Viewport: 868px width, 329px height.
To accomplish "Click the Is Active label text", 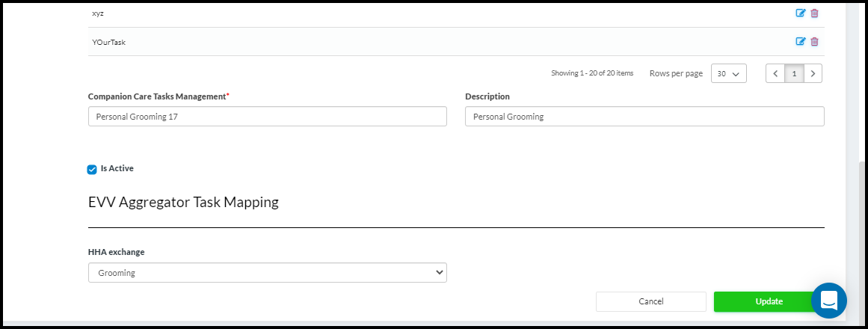I will (117, 169).
